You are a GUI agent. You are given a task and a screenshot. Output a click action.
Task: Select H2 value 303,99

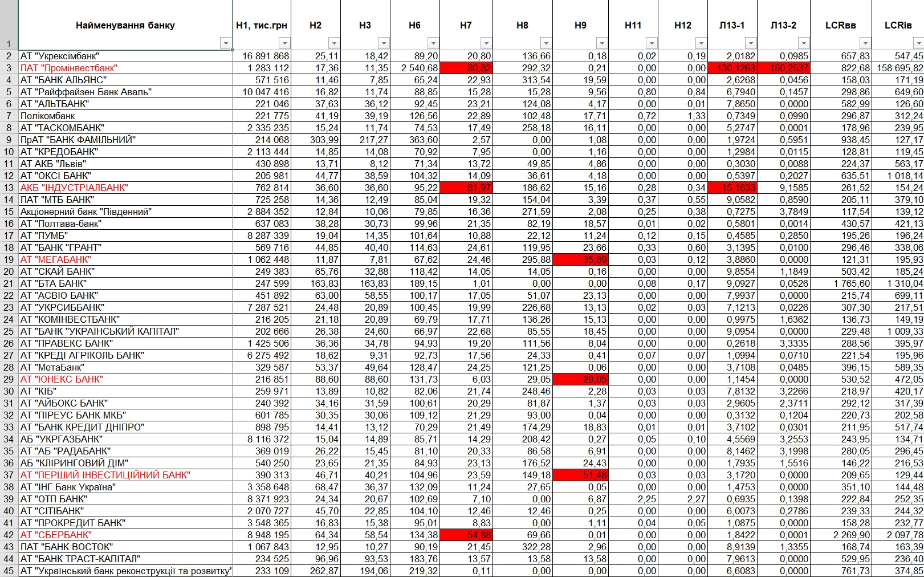pos(316,140)
